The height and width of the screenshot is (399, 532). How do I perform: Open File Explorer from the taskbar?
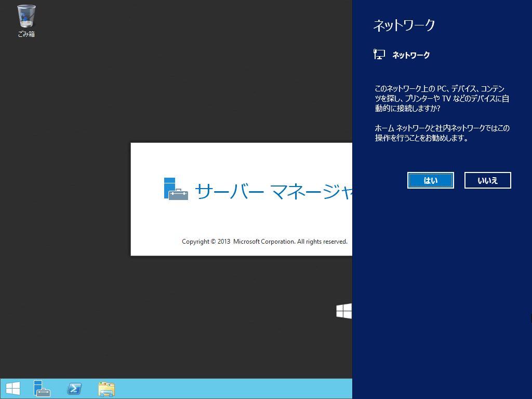(x=106, y=389)
